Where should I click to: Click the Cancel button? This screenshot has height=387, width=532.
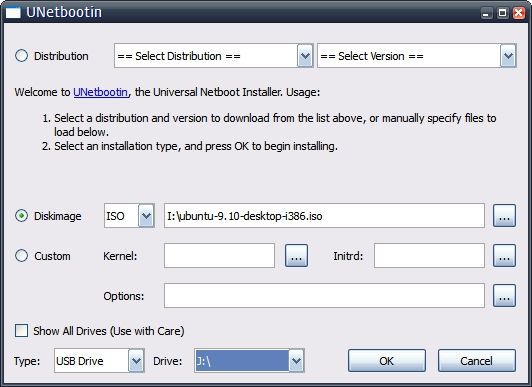477,361
